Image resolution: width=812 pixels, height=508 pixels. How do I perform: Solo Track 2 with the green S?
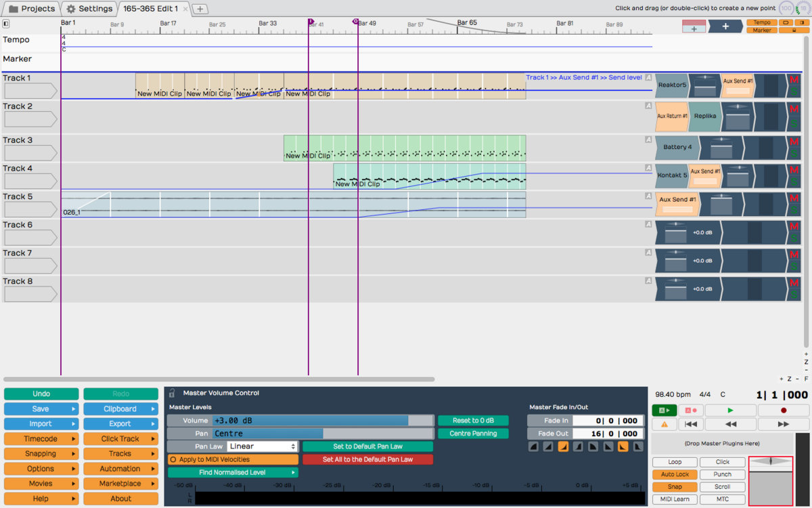click(x=794, y=123)
